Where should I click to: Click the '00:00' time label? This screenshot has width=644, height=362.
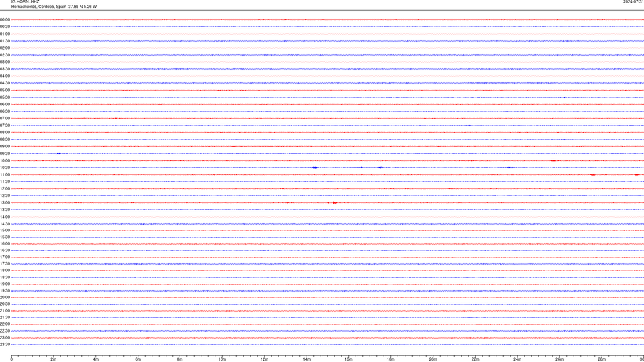(x=5, y=19)
